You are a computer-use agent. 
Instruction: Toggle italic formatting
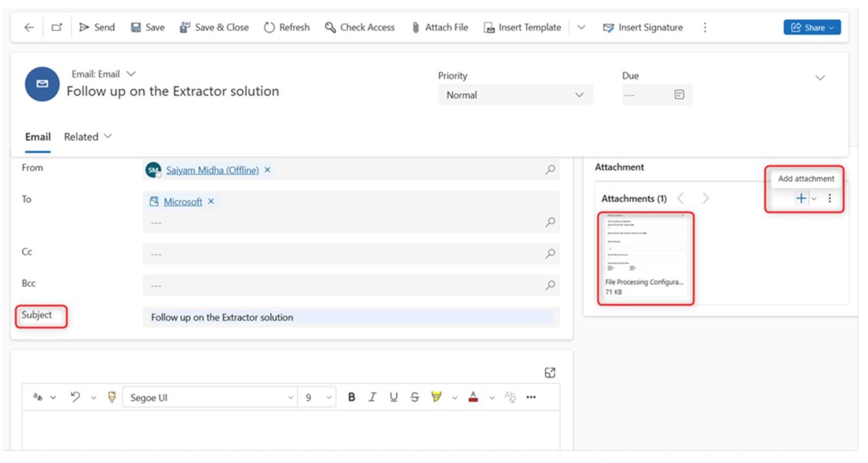pyautogui.click(x=372, y=397)
